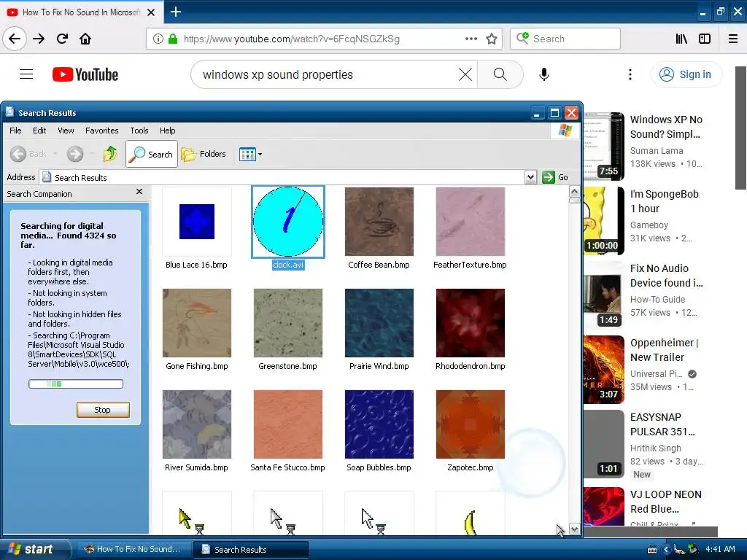This screenshot has height=560, width=747.
Task: Open the File menu in Search Results
Action: [x=15, y=131]
